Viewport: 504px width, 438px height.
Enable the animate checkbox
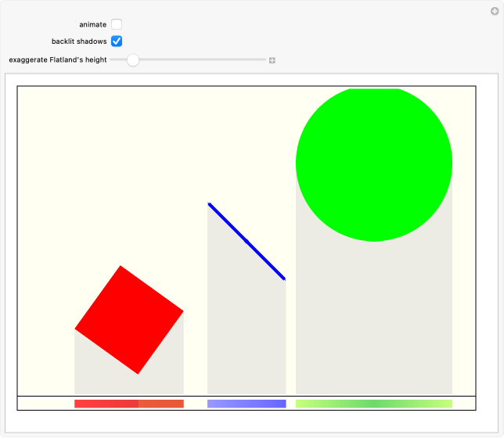click(x=117, y=24)
